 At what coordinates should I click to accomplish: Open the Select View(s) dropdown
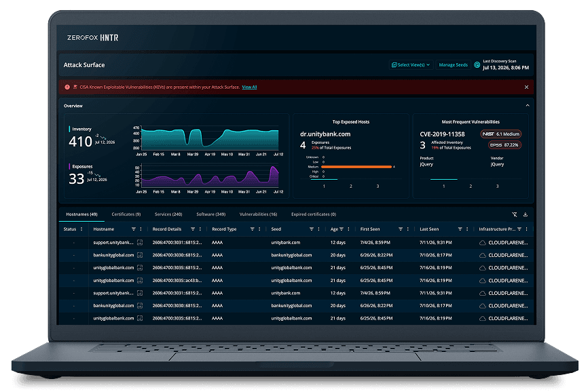411,65
